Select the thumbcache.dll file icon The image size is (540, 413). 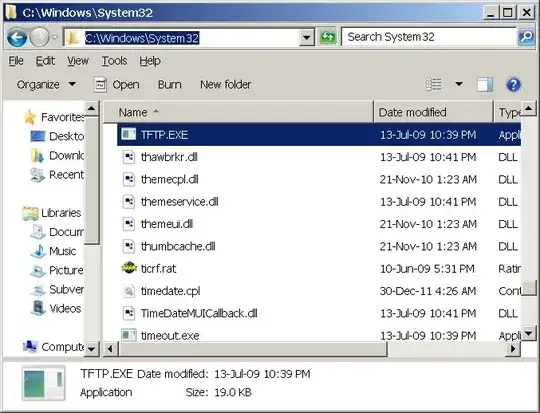[129, 246]
